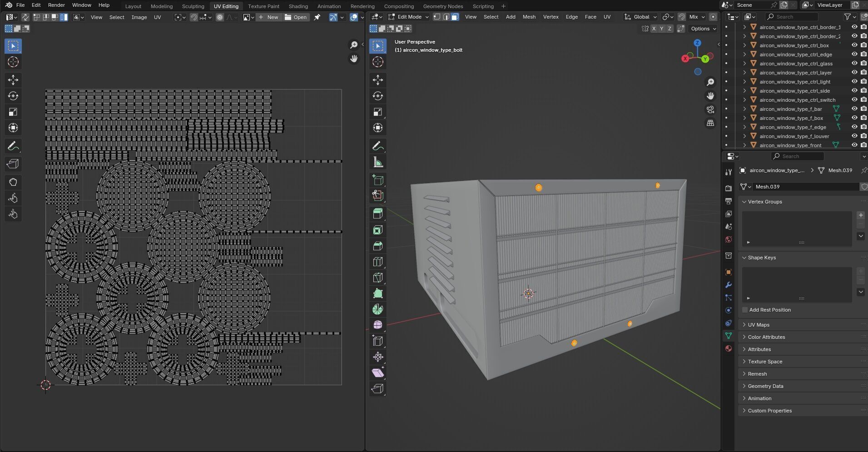Screen dimensions: 868x452
Task: Select the Measure tool in 3D viewport
Action: [x=378, y=162]
